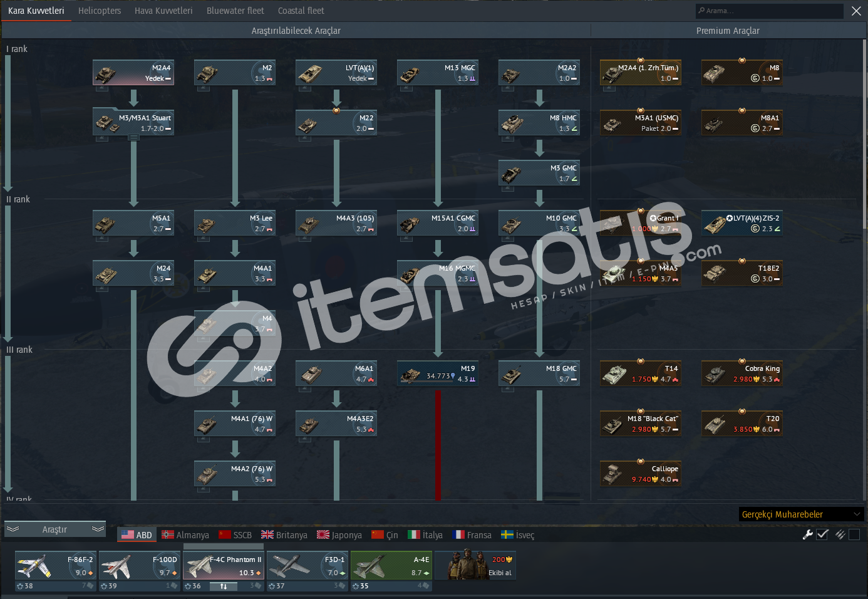Recruit crew via Ekibi al button
This screenshot has width=868, height=599.
(475, 565)
